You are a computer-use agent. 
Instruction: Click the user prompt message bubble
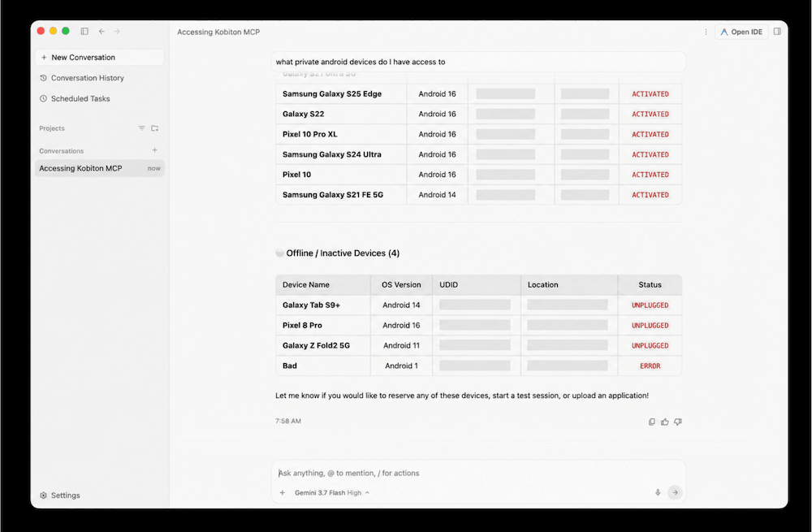pos(478,62)
